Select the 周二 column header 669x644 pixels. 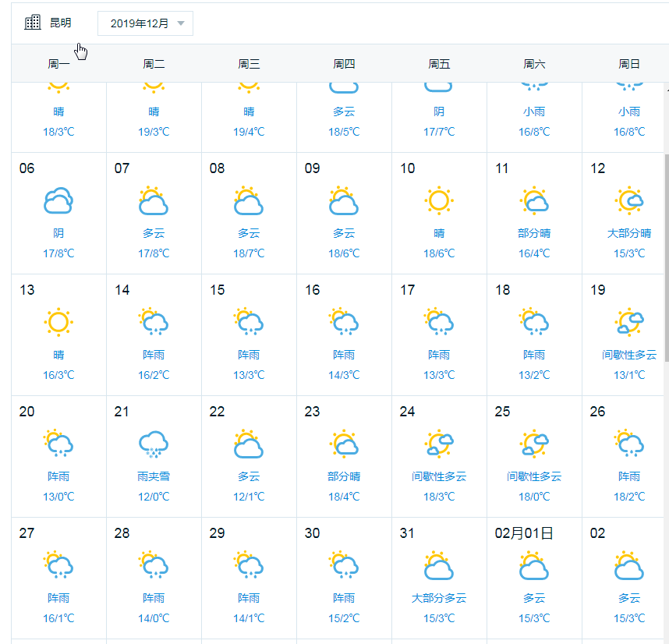coord(154,64)
